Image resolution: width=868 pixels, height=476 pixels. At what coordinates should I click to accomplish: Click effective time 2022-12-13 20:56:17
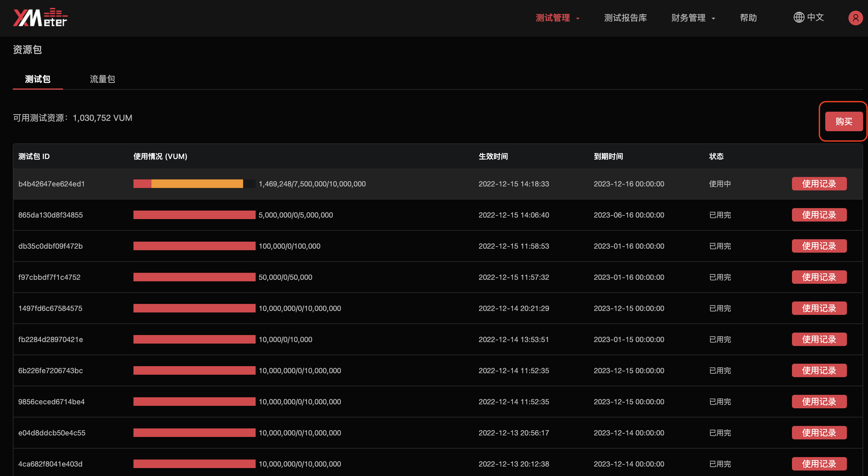(x=514, y=433)
